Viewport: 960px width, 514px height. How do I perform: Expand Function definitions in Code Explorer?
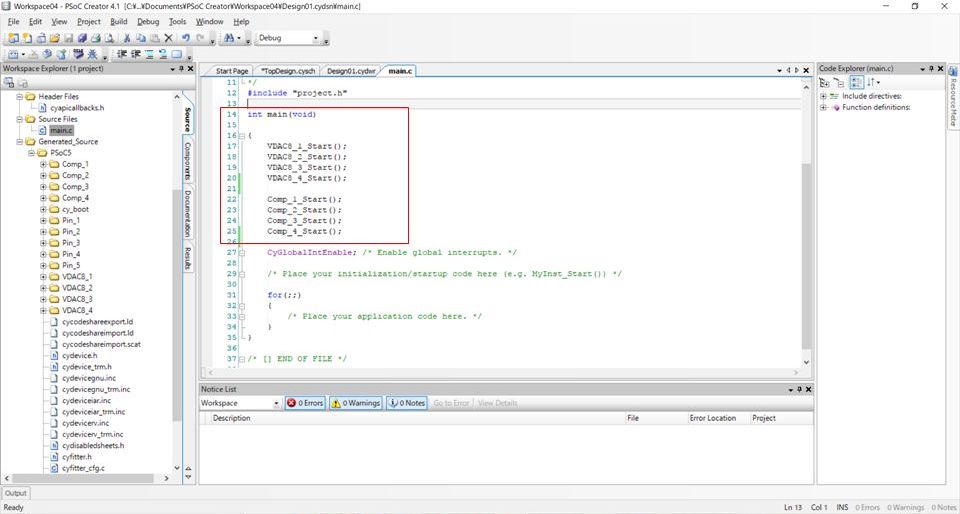coord(823,107)
